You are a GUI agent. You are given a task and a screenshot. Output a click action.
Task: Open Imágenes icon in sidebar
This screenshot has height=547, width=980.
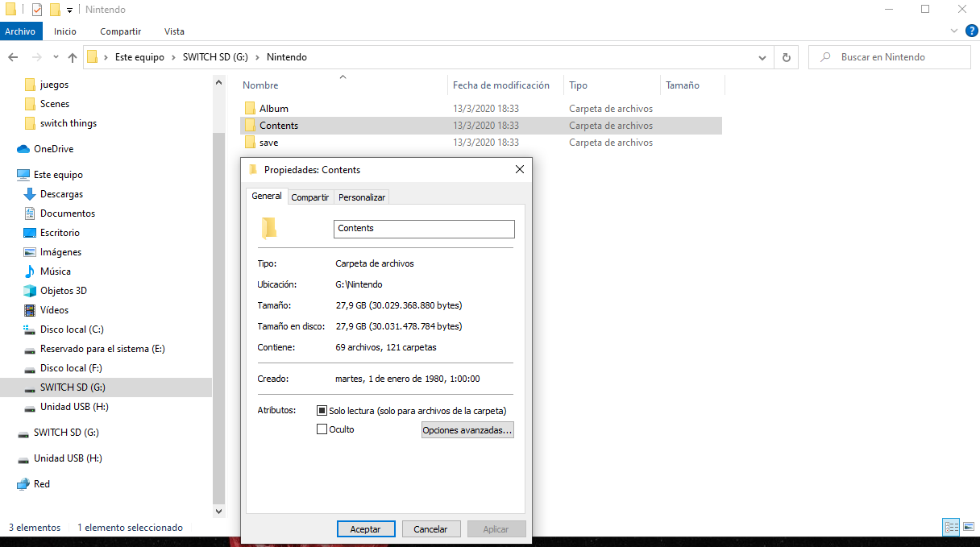pos(30,252)
